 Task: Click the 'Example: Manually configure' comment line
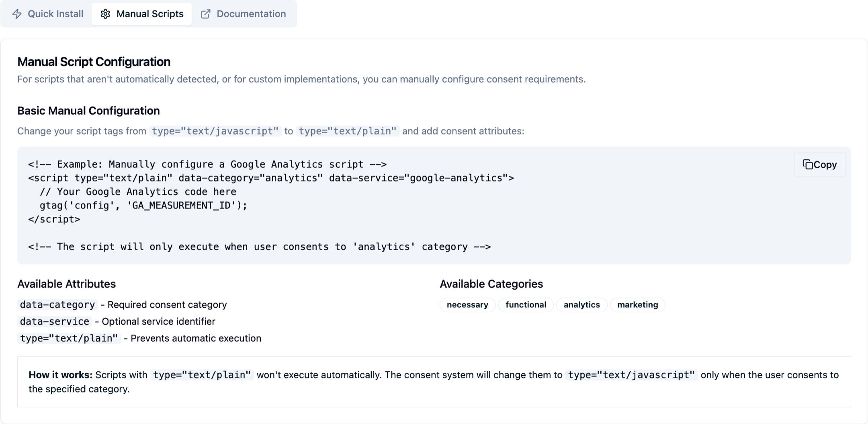[207, 164]
